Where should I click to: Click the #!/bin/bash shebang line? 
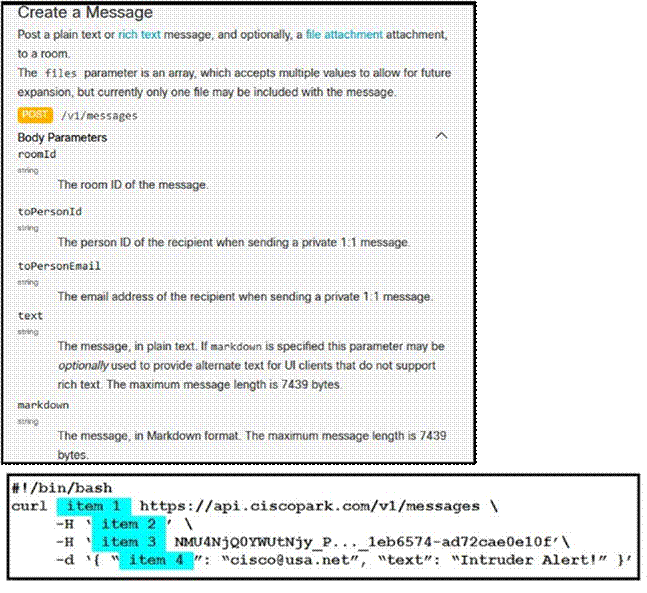(62, 488)
